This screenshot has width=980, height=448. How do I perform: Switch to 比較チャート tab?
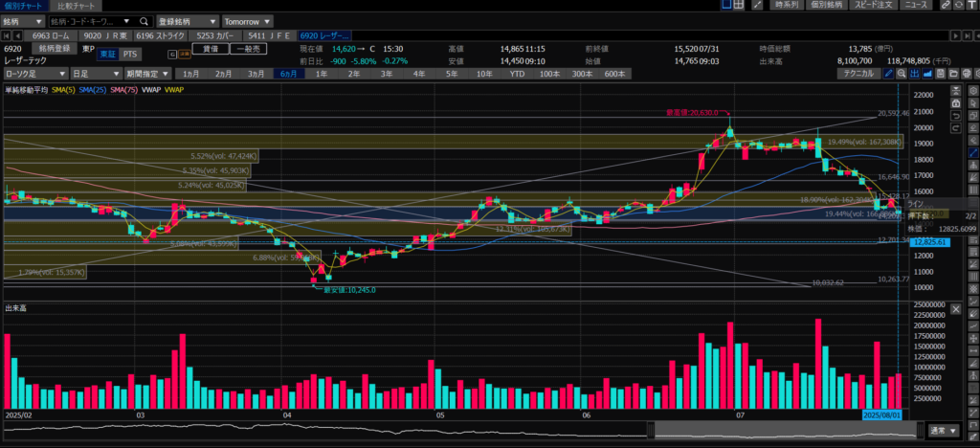pyautogui.click(x=77, y=5)
